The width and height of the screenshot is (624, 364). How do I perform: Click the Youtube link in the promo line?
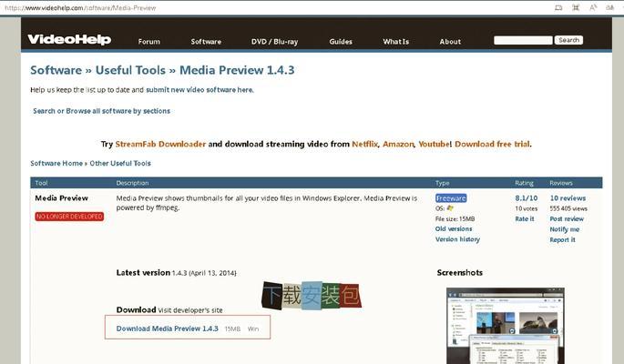pyautogui.click(x=434, y=144)
